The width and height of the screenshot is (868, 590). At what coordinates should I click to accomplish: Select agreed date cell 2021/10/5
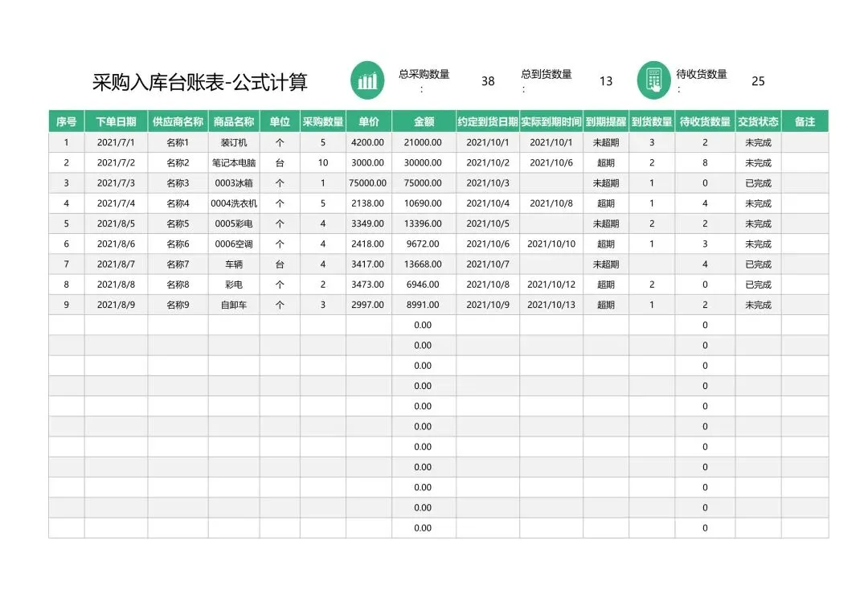488,223
